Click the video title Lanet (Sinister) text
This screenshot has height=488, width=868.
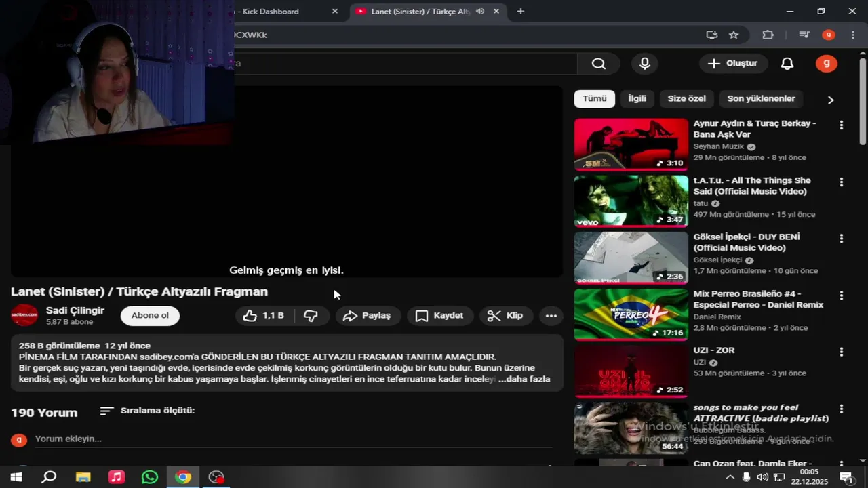(x=139, y=291)
